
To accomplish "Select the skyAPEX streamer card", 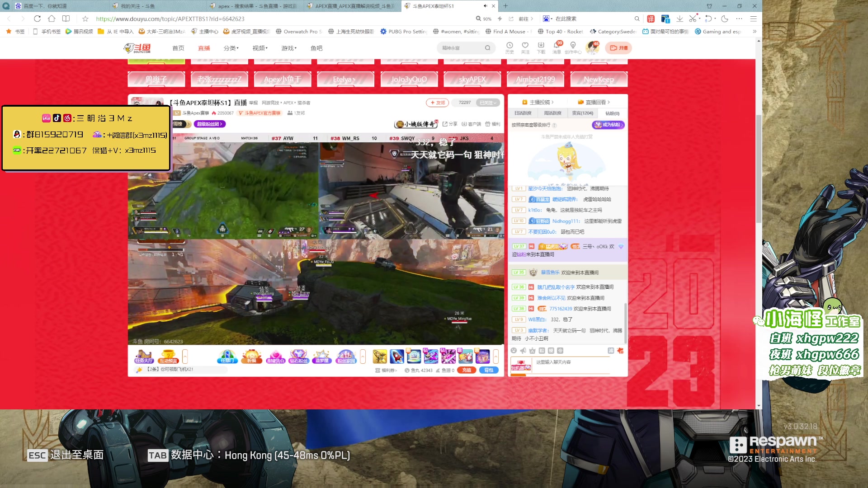I will [472, 79].
